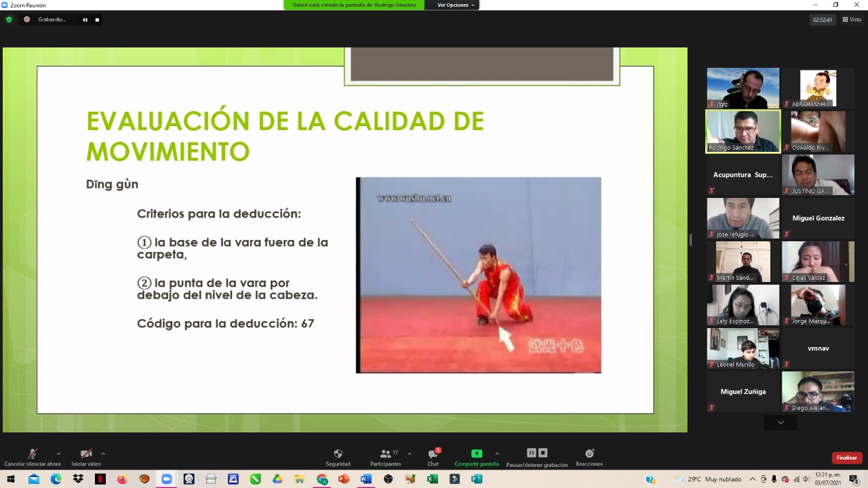The image size is (868, 488).
Task: Select Rodrigo Sánchez's video thumbnail
Action: [743, 131]
